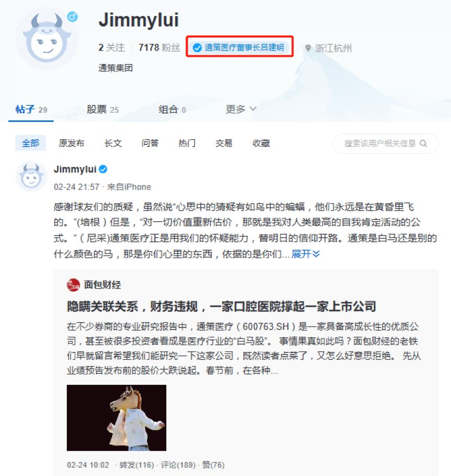The image size is (451, 476).
Task: Filter posts by 长文
Action: [113, 143]
